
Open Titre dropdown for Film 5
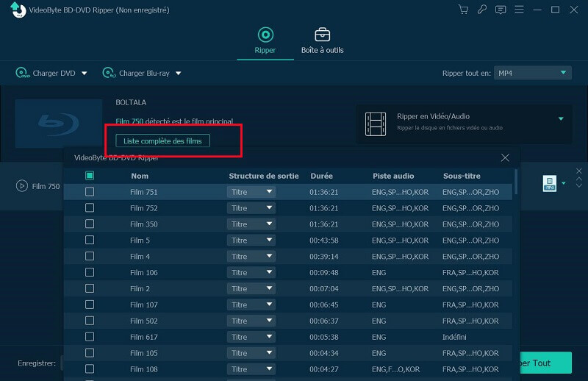[x=251, y=241]
